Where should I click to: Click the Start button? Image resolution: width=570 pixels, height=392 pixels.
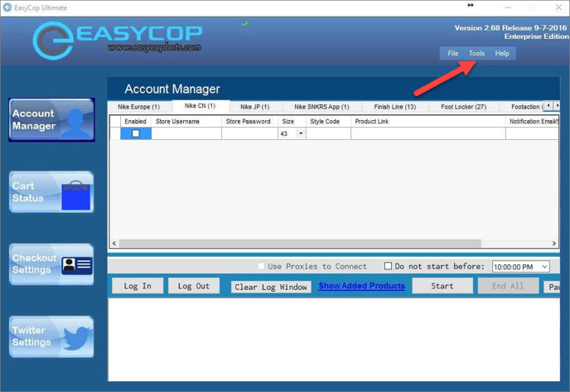click(x=442, y=286)
